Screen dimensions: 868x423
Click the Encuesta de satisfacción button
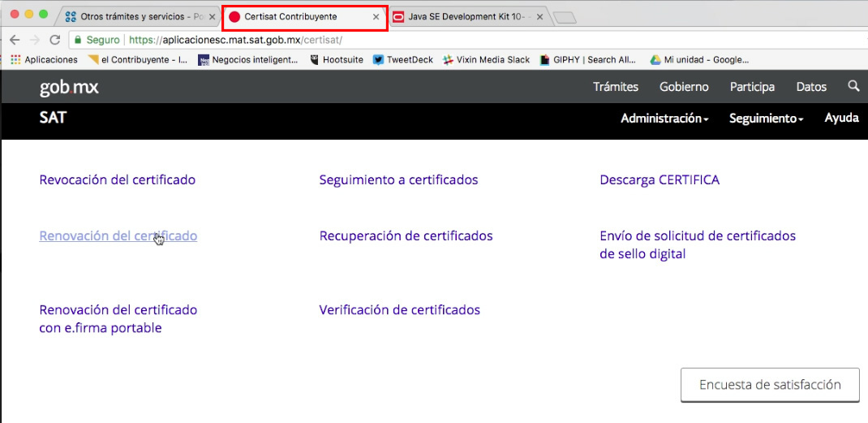click(769, 385)
